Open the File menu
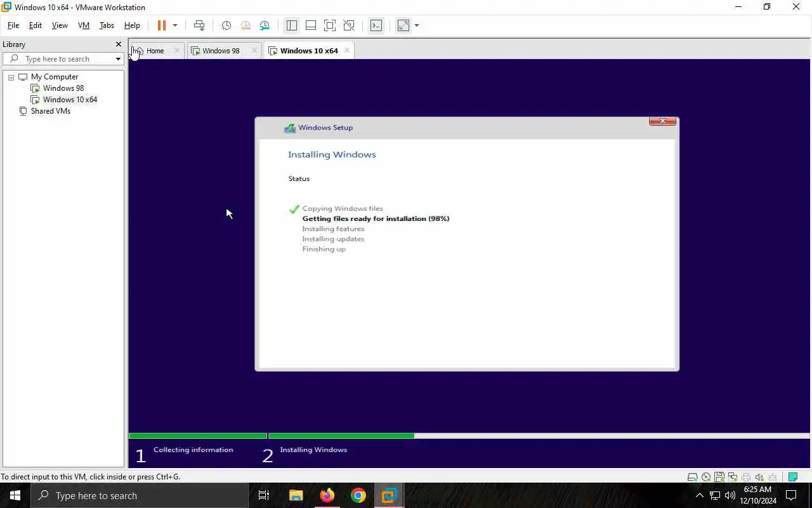Image resolution: width=812 pixels, height=508 pixels. 13,25
